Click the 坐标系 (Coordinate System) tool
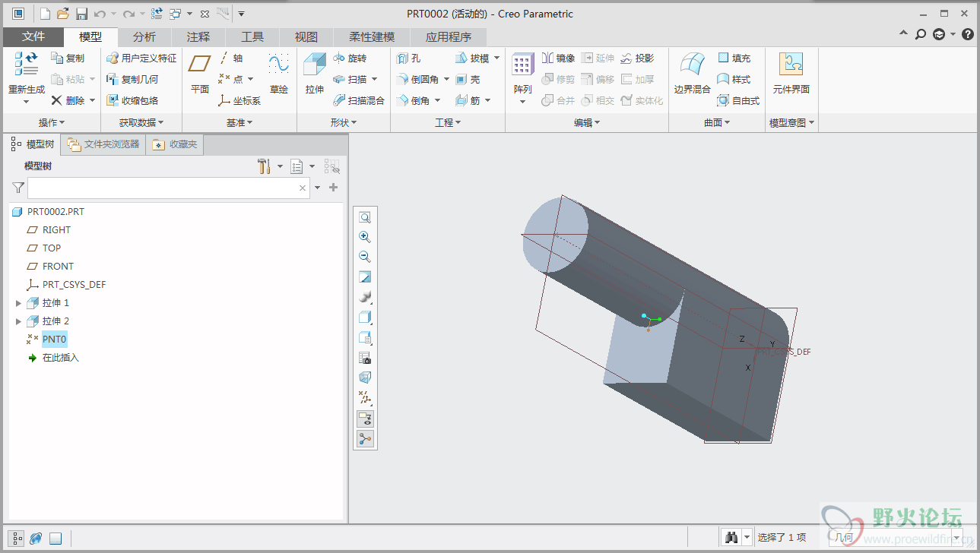980x553 pixels. click(x=239, y=100)
